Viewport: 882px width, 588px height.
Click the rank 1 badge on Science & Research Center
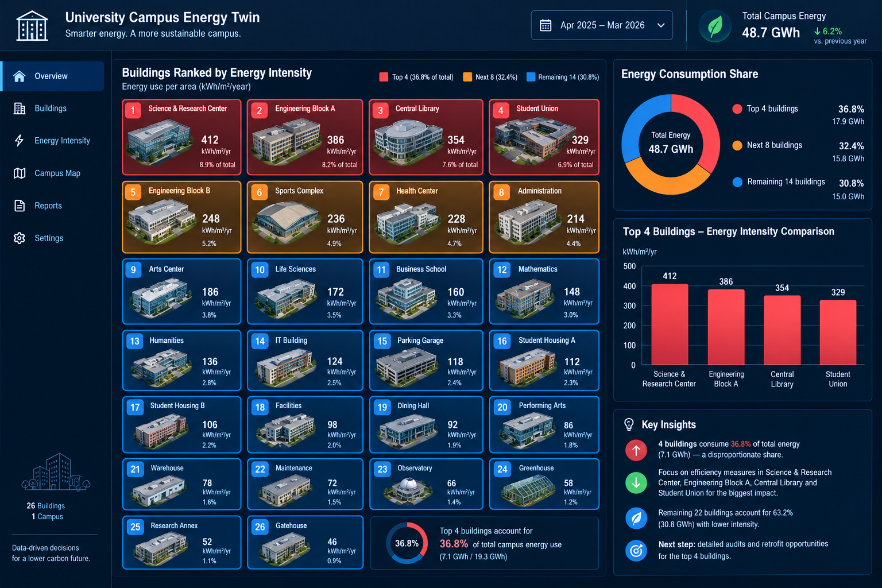[x=133, y=110]
